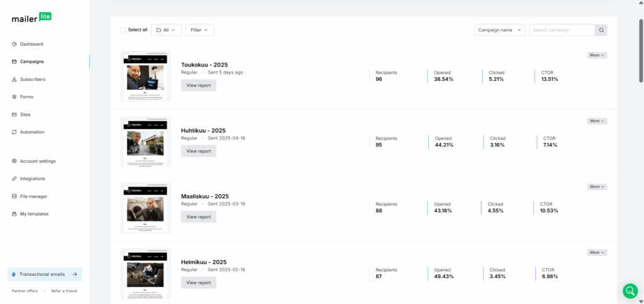Expand the Filter dropdown

click(199, 30)
